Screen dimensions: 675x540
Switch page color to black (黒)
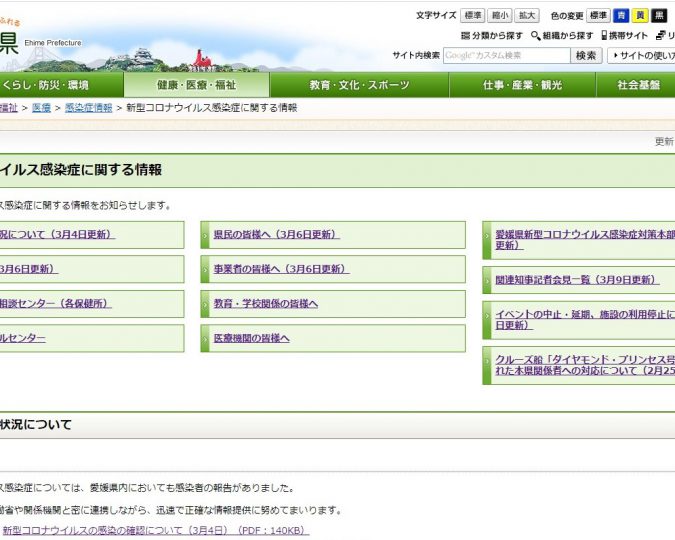pos(661,16)
